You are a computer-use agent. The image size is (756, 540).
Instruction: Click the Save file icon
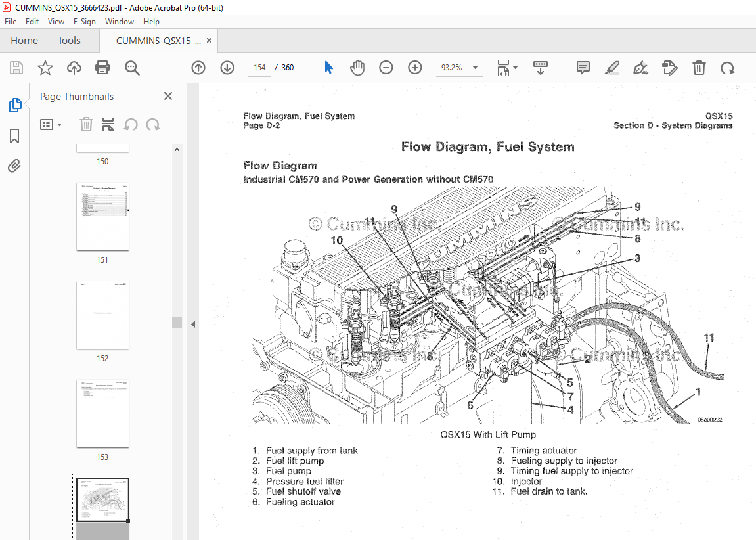16,68
